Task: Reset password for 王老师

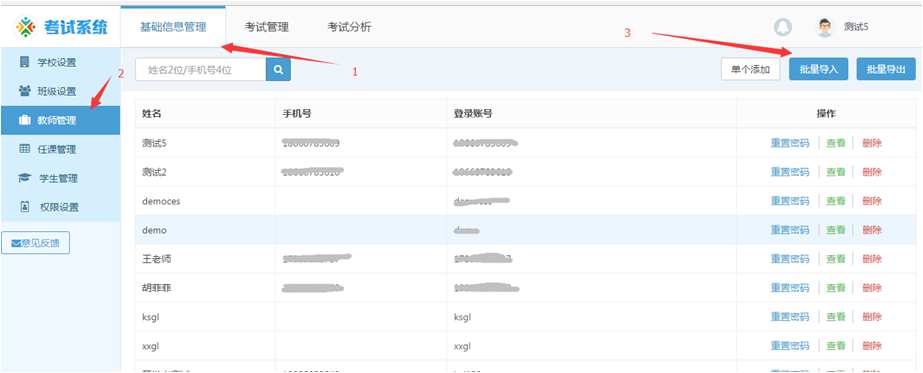Action: pos(790,259)
